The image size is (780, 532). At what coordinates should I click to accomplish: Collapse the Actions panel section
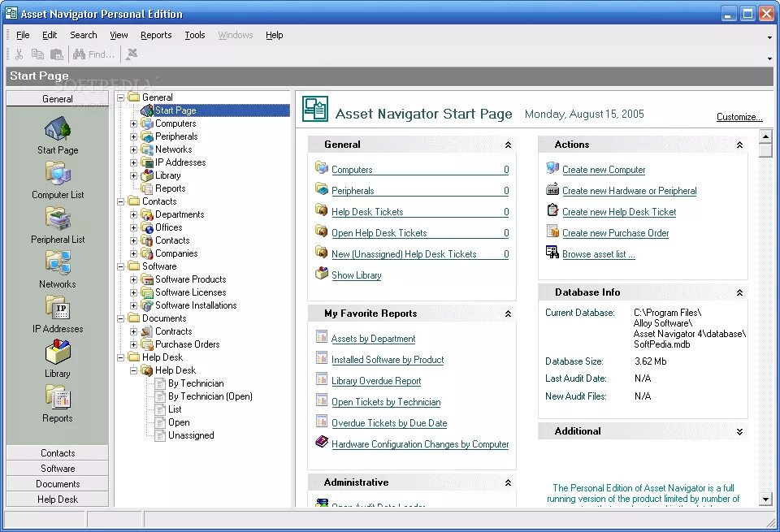tap(739, 145)
